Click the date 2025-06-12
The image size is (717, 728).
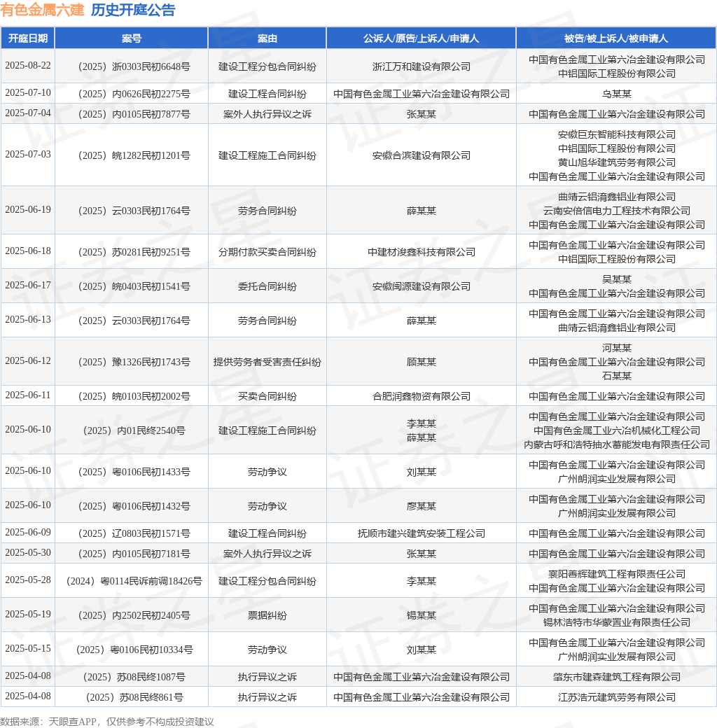[x=28, y=361]
